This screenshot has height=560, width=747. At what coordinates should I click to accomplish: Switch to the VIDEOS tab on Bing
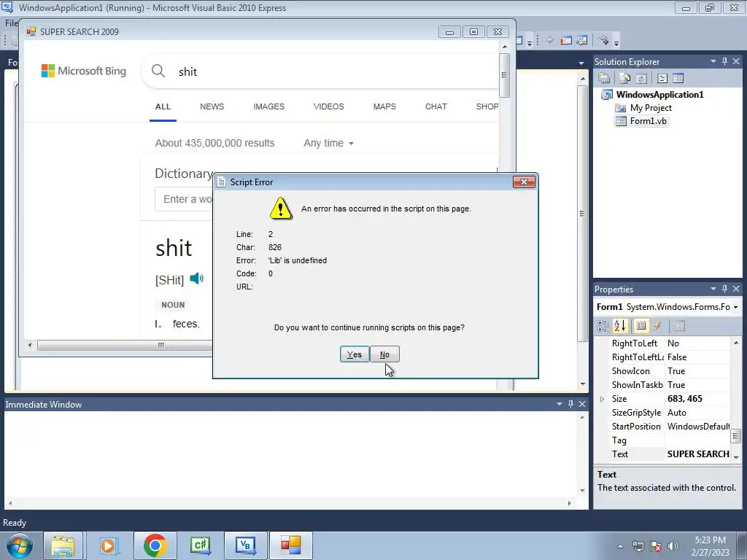click(329, 106)
